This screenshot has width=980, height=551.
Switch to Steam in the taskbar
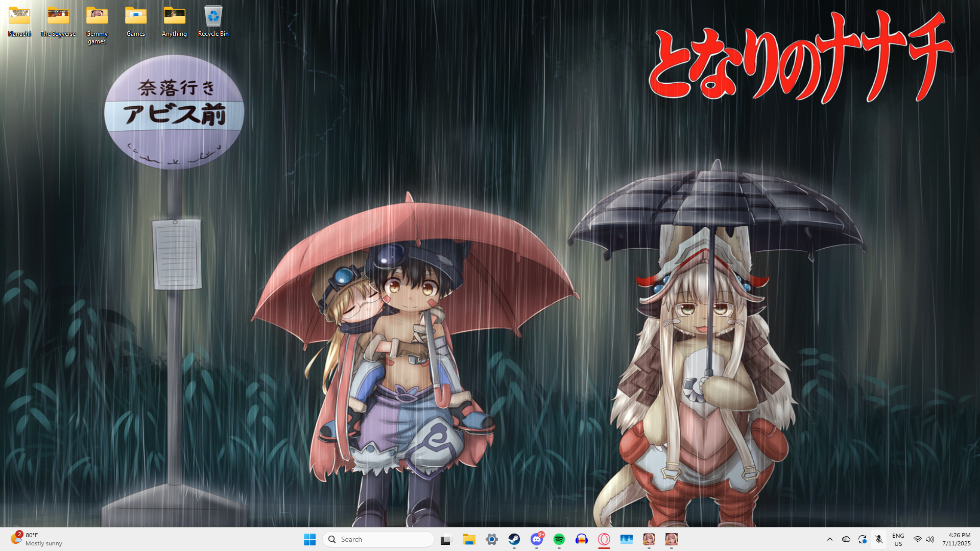point(514,539)
